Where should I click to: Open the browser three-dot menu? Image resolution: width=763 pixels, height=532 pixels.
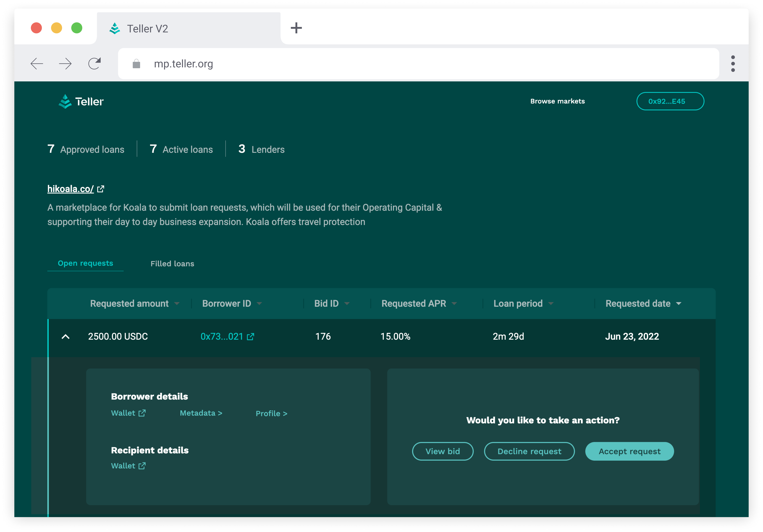coord(733,64)
